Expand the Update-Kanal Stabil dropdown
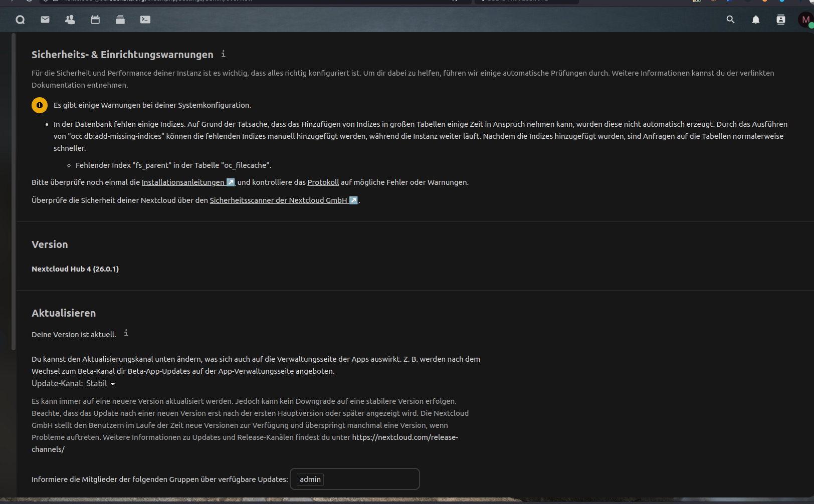The height and width of the screenshot is (504, 814). [100, 383]
